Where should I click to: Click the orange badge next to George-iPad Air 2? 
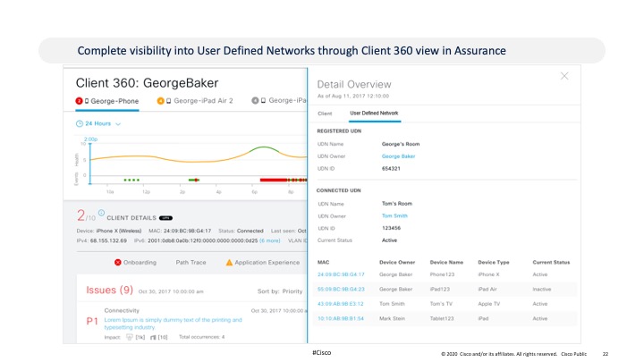(x=160, y=101)
